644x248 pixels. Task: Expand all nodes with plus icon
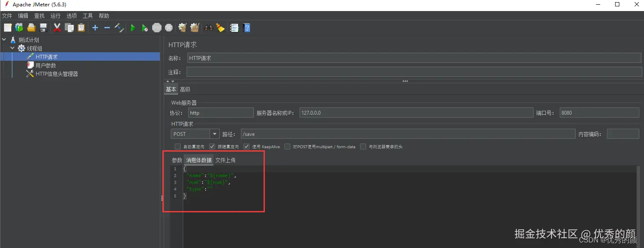(95, 28)
